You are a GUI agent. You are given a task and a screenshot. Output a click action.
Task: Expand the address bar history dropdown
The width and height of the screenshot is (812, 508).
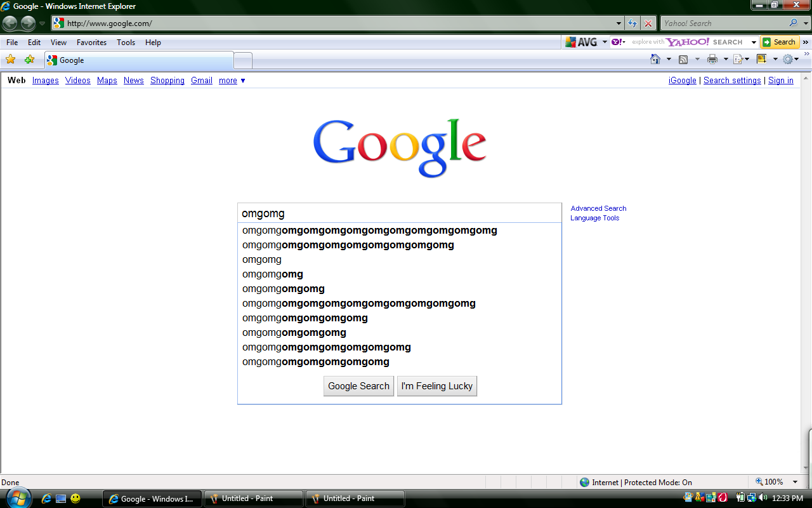[x=618, y=23]
